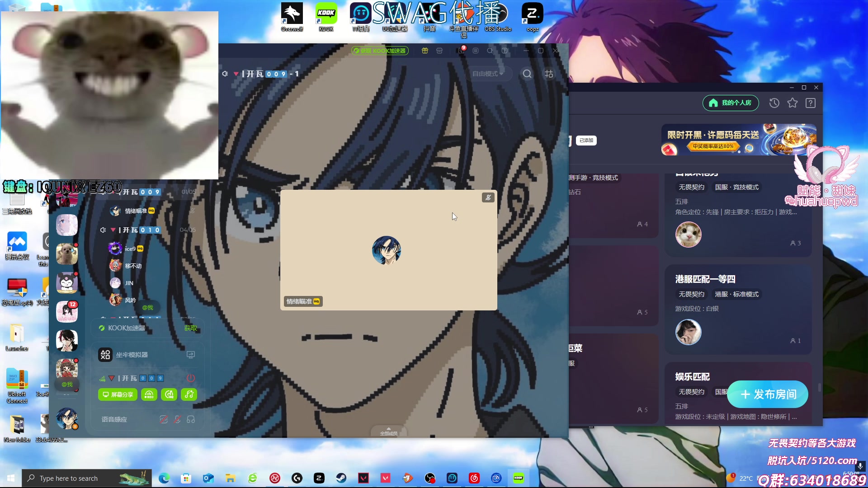
Task: Open the help question-mark icon in KOOK title bar
Action: [505, 51]
